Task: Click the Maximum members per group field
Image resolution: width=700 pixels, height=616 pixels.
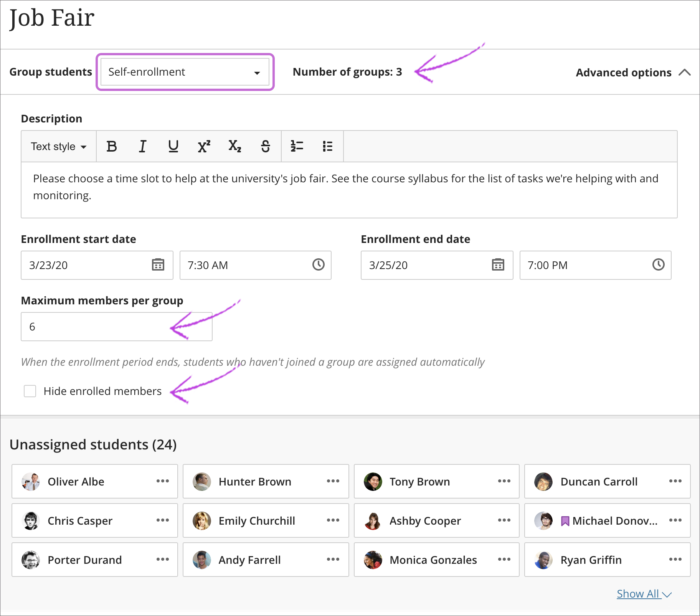Action: (x=116, y=327)
